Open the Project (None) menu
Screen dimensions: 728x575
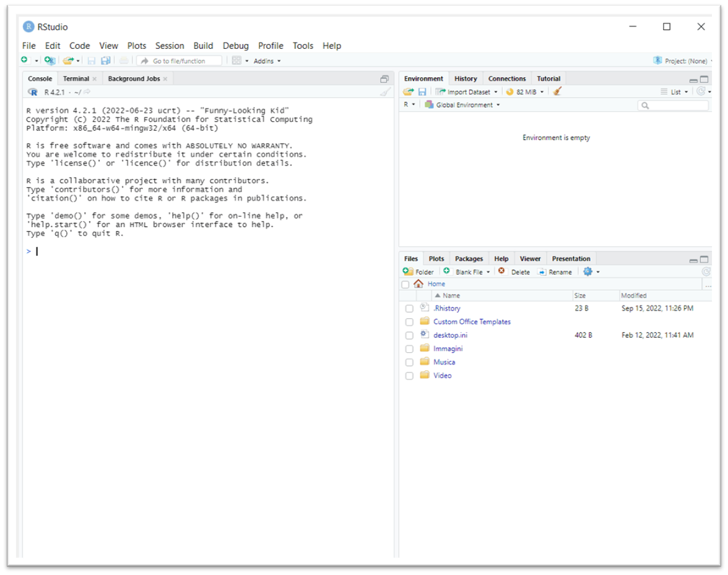682,61
